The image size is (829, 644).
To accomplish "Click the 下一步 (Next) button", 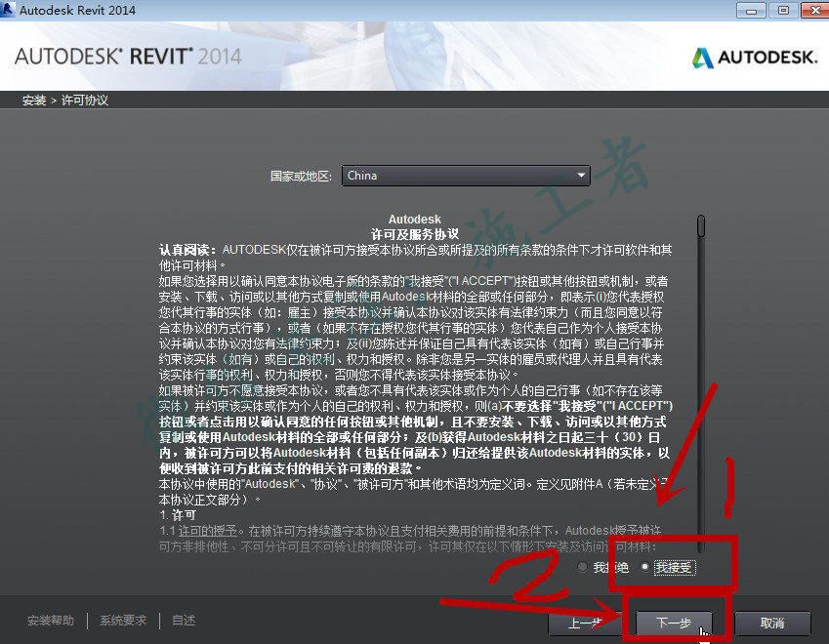I will [x=674, y=624].
